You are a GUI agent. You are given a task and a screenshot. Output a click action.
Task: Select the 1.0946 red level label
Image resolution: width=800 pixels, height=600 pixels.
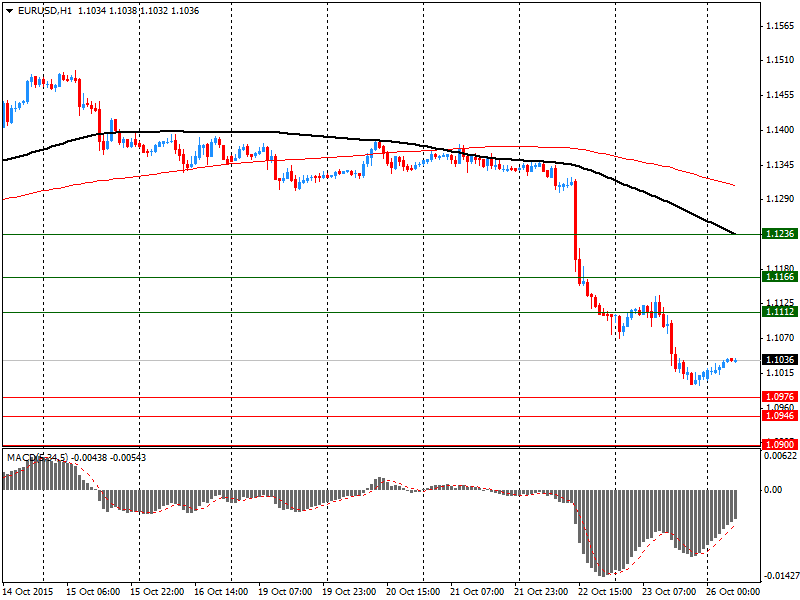click(780, 416)
